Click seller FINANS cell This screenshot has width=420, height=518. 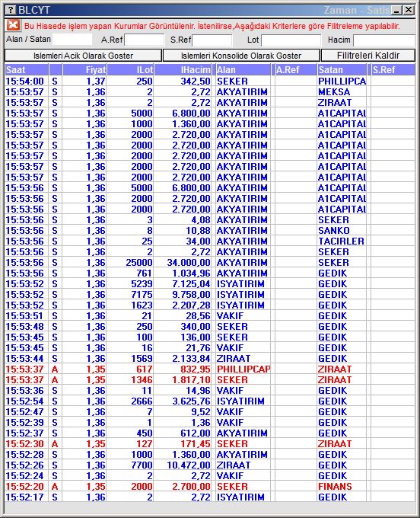point(342,486)
